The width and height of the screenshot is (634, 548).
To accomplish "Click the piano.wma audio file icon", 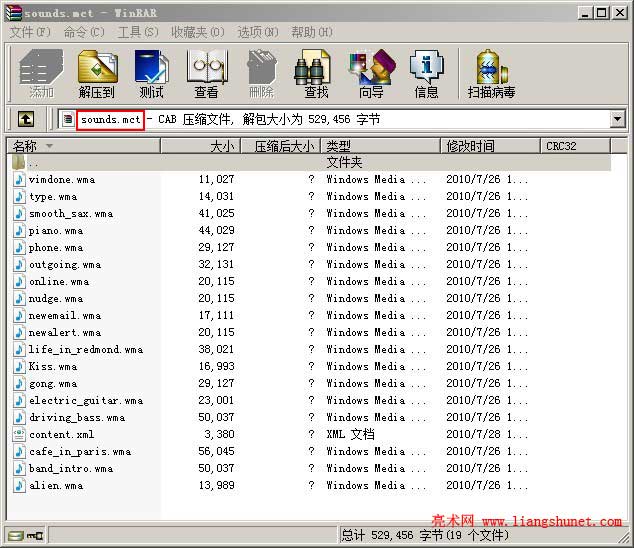I will tap(19, 230).
